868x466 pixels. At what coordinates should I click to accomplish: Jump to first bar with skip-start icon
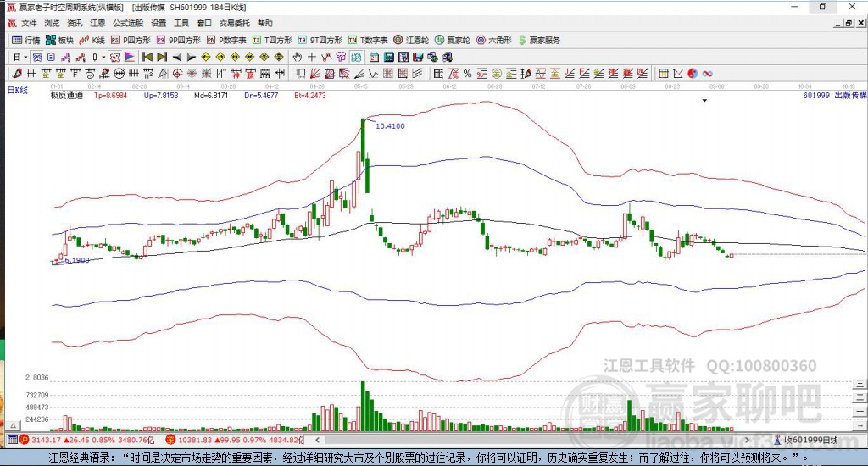(x=147, y=57)
